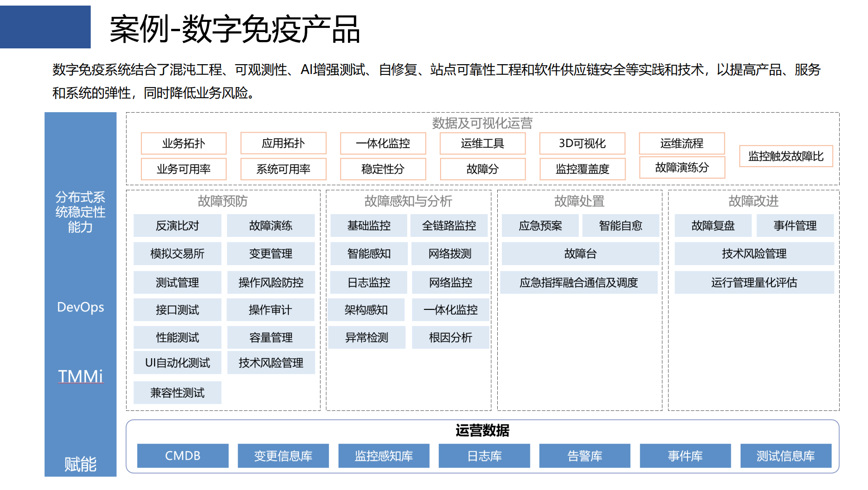Click the TMMi label in sidebar
868x490 pixels.
80,376
